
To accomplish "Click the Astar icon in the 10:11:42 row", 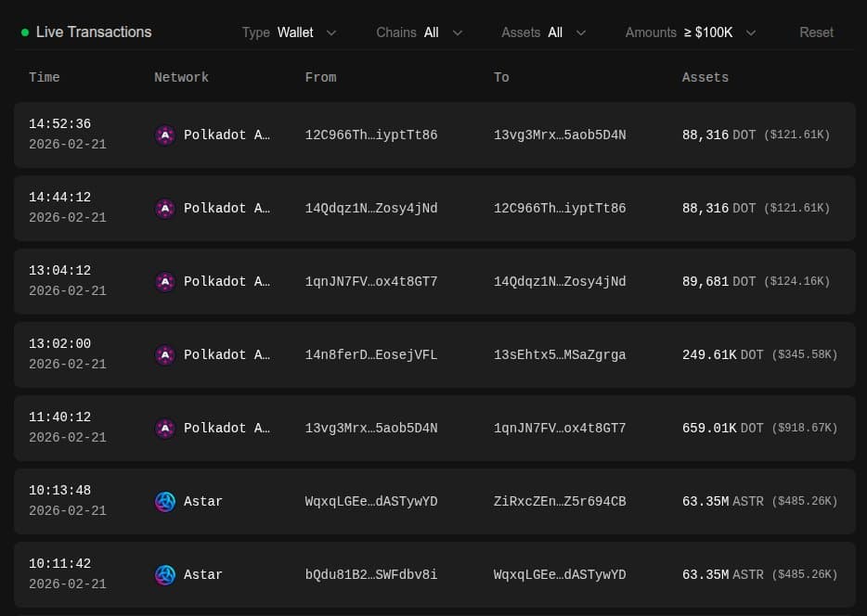I will click(164, 575).
